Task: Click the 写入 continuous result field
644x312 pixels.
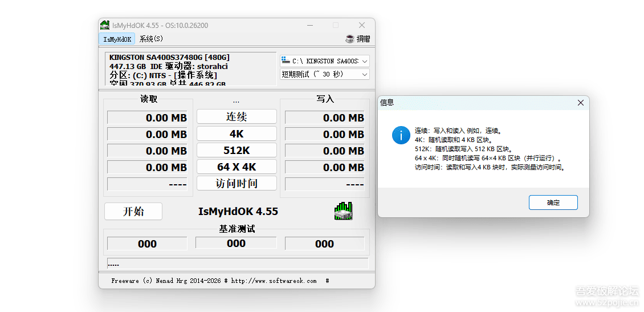Action: point(324,117)
